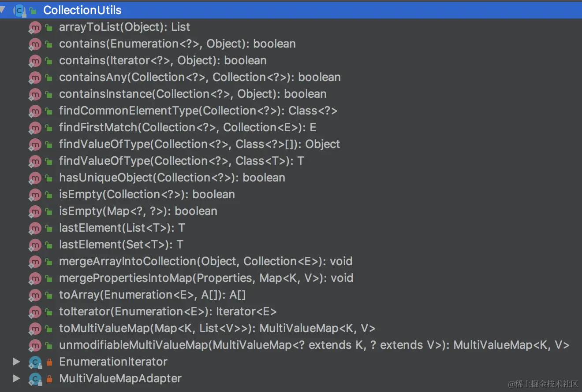Image resolution: width=582 pixels, height=392 pixels.
Task: Click the method icon for lastElement(Set<T>)
Action: pyautogui.click(x=35, y=245)
